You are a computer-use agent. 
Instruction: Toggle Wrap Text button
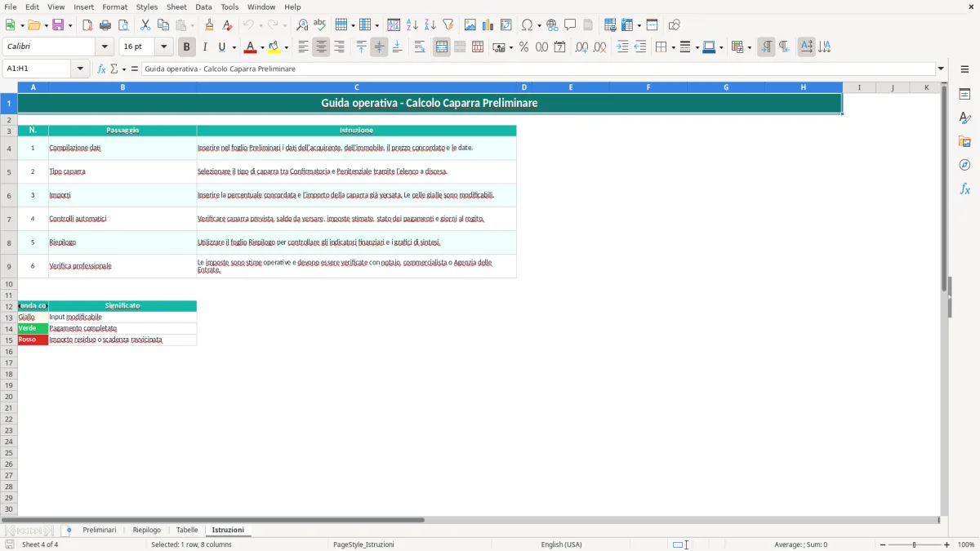[420, 47]
